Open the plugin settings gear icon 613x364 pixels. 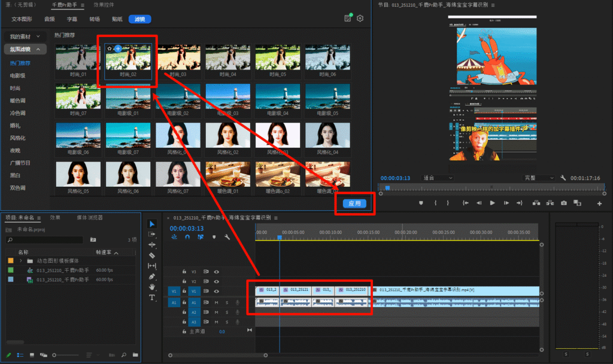click(360, 19)
